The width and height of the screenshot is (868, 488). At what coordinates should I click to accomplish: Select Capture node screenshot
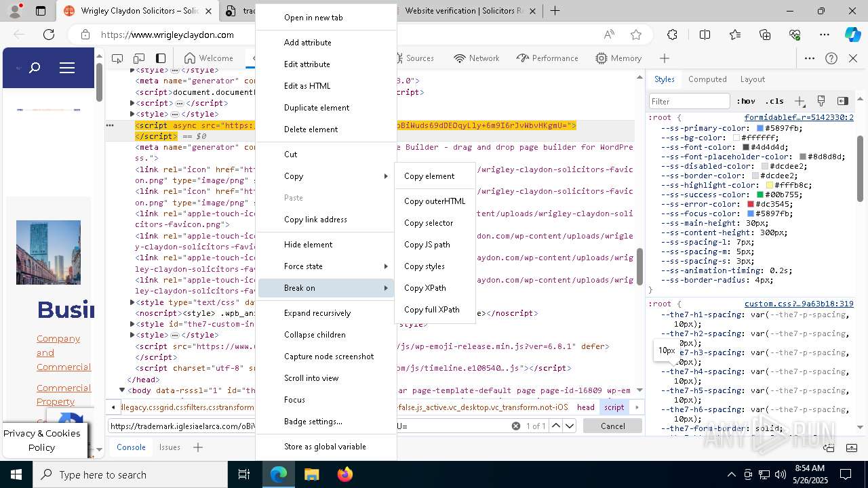[x=325, y=357]
